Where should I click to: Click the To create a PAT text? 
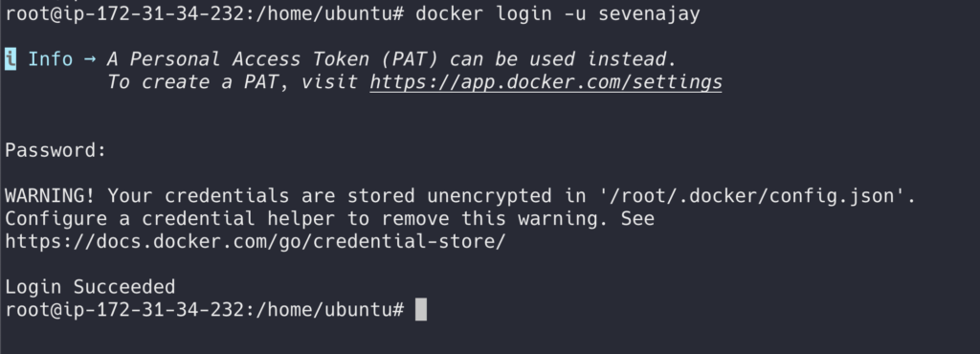[x=192, y=82]
